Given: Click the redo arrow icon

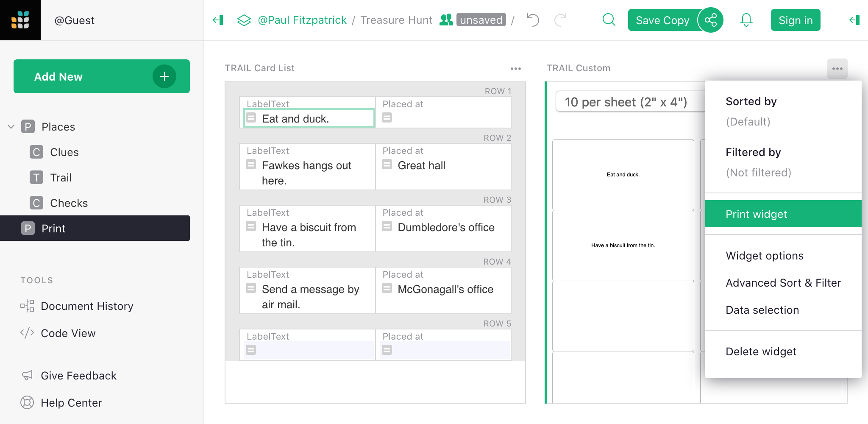Looking at the screenshot, I should pyautogui.click(x=560, y=20).
